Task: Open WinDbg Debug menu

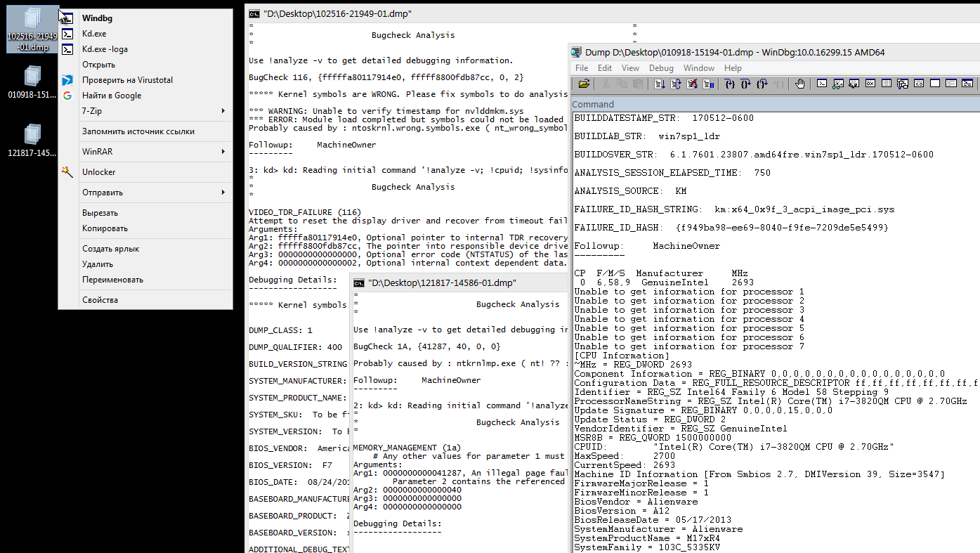Action: pos(661,68)
